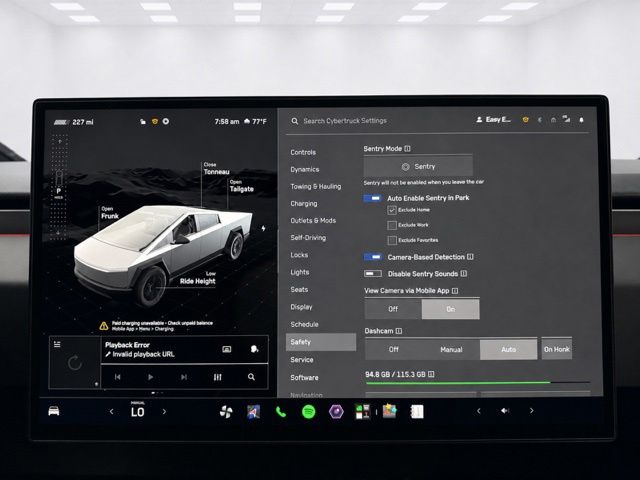Tap the LTE signal strength icon

coord(567,119)
